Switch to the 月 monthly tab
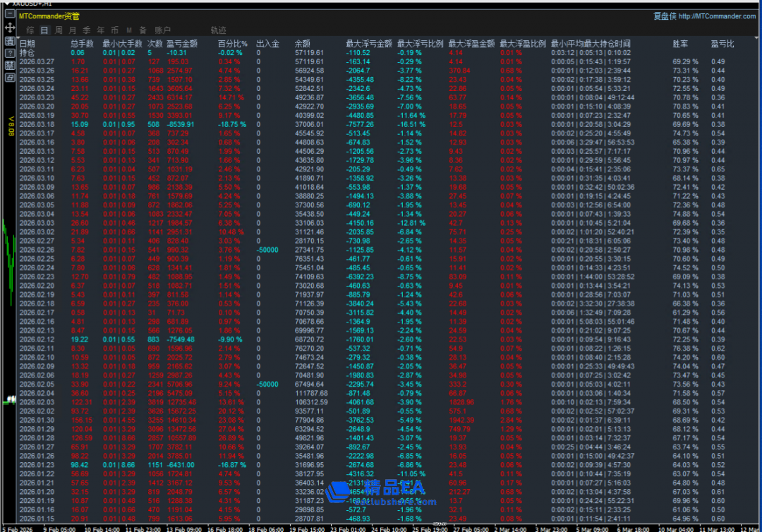Screen dimensions: 762x532 [73, 30]
